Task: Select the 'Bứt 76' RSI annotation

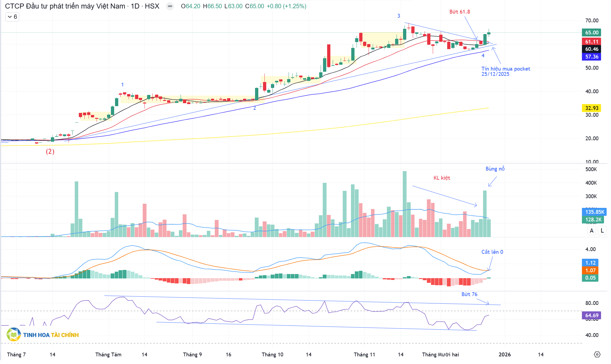Action: point(469,294)
